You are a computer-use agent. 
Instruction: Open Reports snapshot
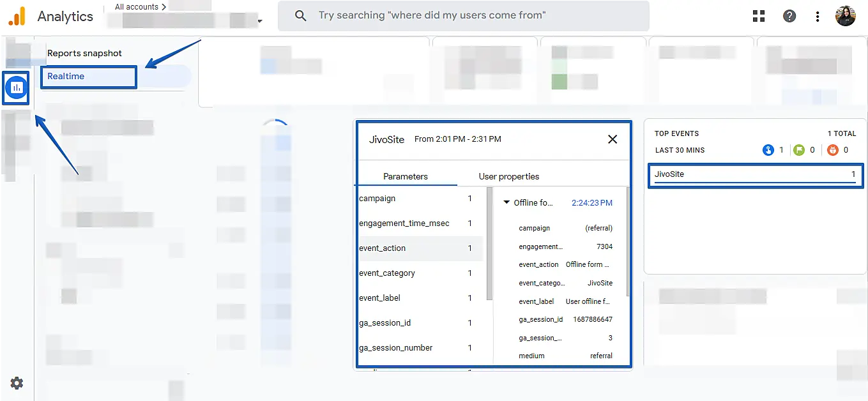tap(84, 53)
